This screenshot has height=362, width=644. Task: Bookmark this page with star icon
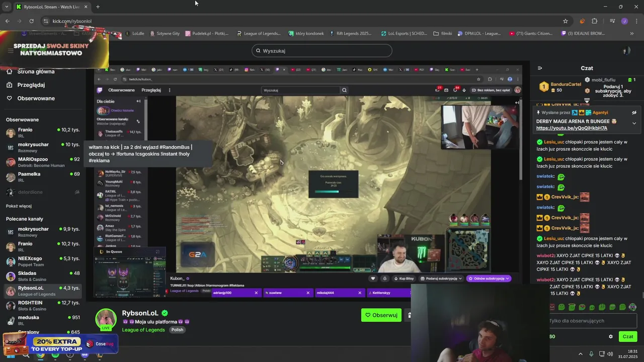[x=566, y=21]
